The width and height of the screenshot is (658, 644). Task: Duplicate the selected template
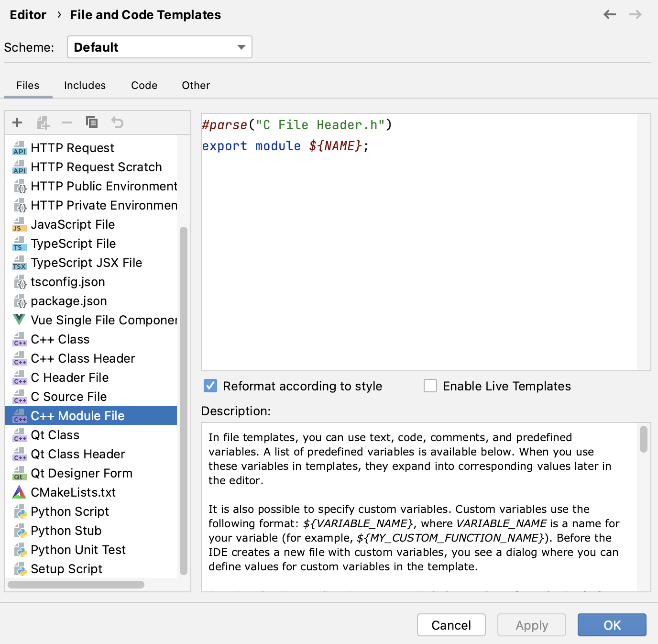(92, 122)
